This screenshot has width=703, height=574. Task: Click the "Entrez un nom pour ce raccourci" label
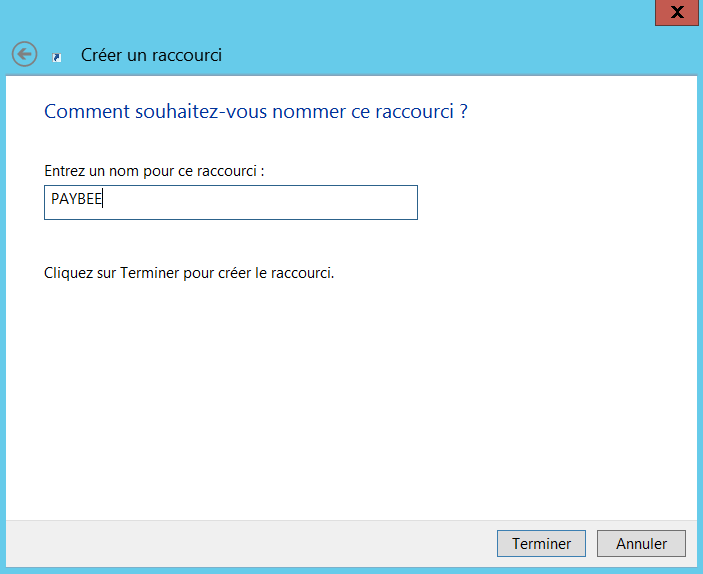154,171
